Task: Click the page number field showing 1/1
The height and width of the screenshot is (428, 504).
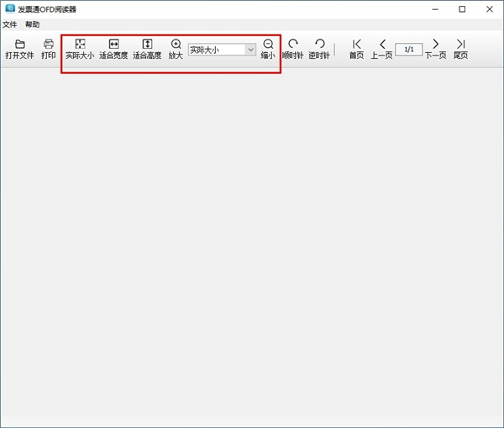Action: point(408,50)
